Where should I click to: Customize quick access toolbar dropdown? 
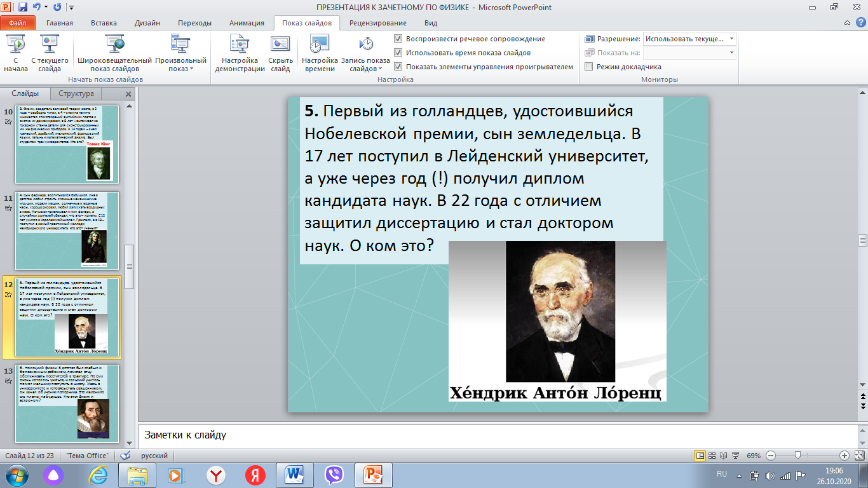71,7
